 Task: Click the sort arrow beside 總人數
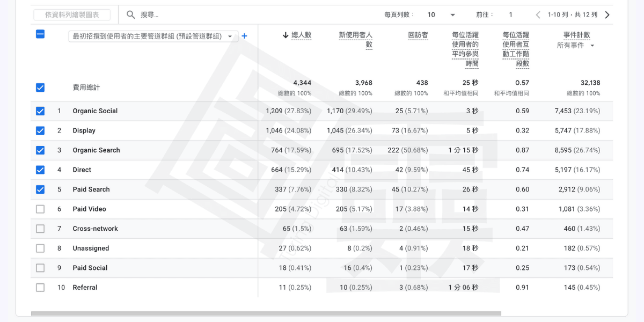click(x=286, y=35)
